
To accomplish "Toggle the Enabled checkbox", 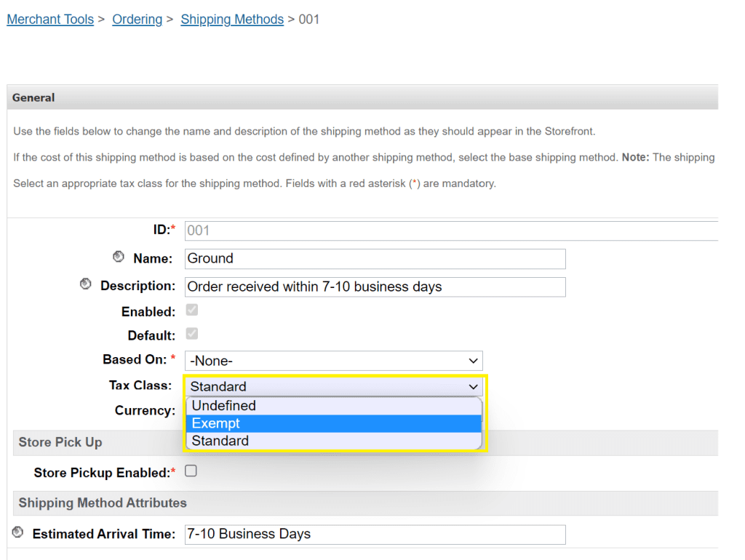I will [x=191, y=311].
